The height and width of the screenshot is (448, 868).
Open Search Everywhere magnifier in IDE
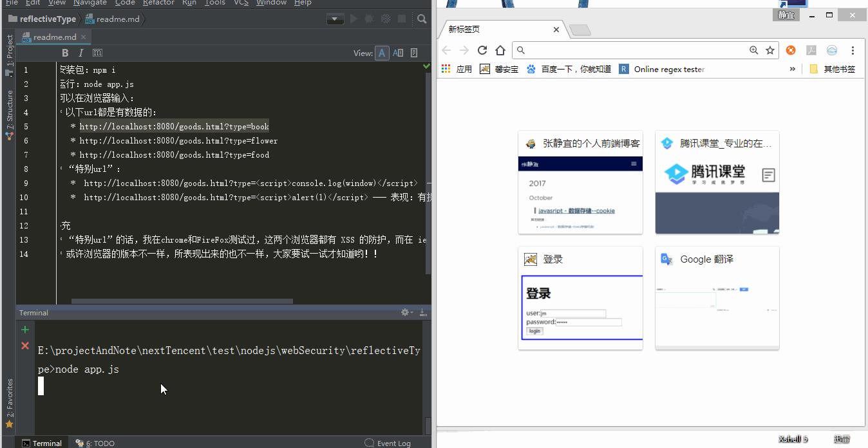pyautogui.click(x=422, y=19)
